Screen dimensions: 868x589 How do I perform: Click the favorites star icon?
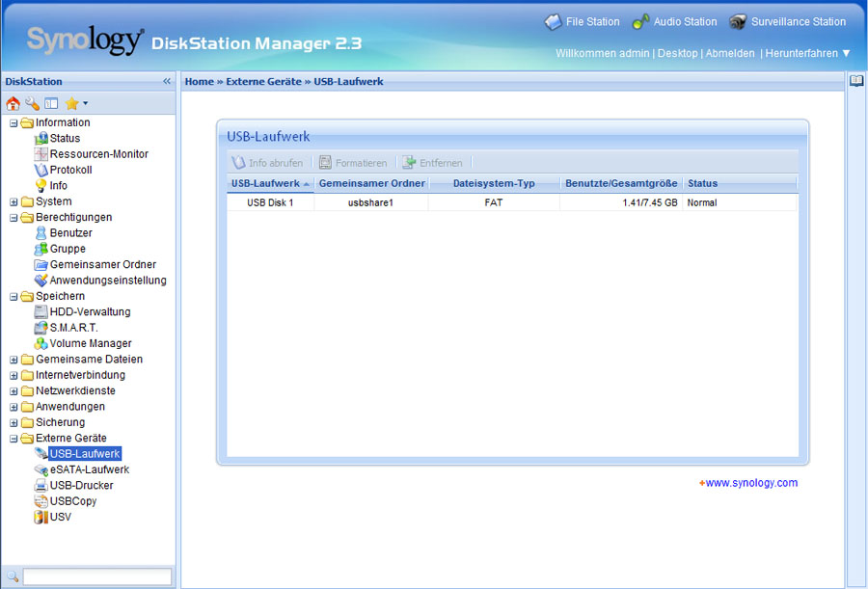71,103
